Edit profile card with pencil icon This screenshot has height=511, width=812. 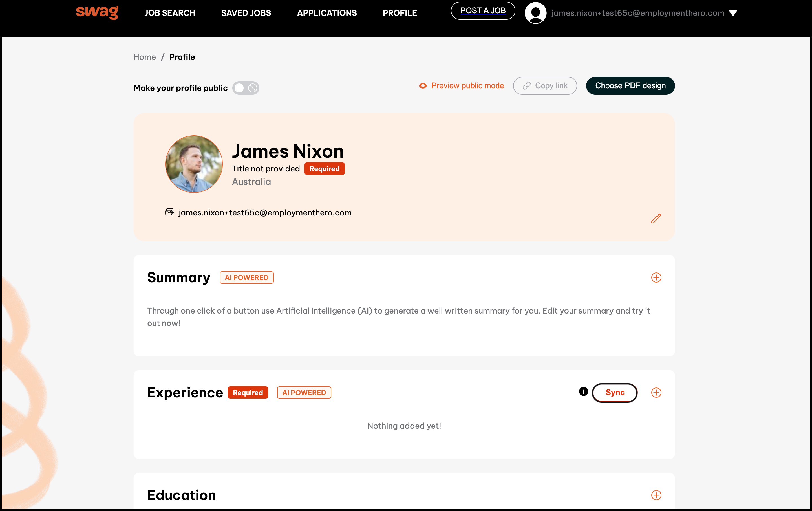pos(656,219)
